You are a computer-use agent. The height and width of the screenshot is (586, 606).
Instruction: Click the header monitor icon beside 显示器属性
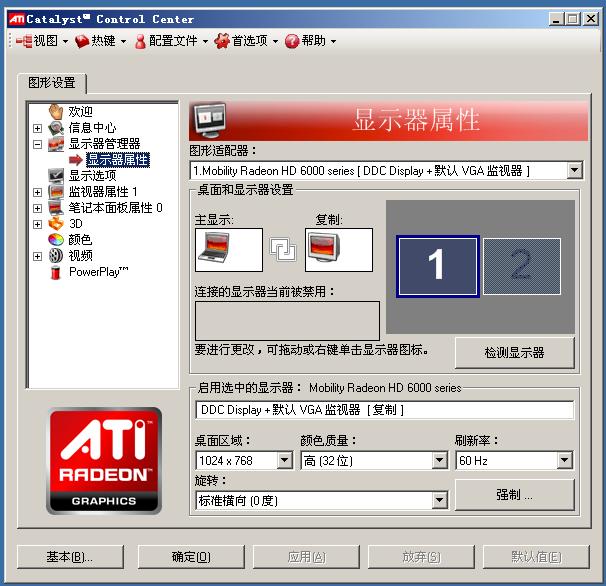210,120
